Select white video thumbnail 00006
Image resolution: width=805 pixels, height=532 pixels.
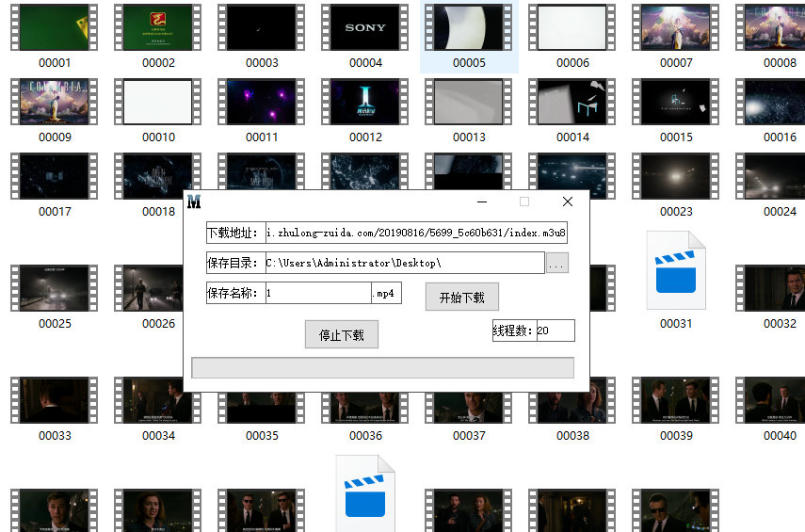pyautogui.click(x=572, y=27)
